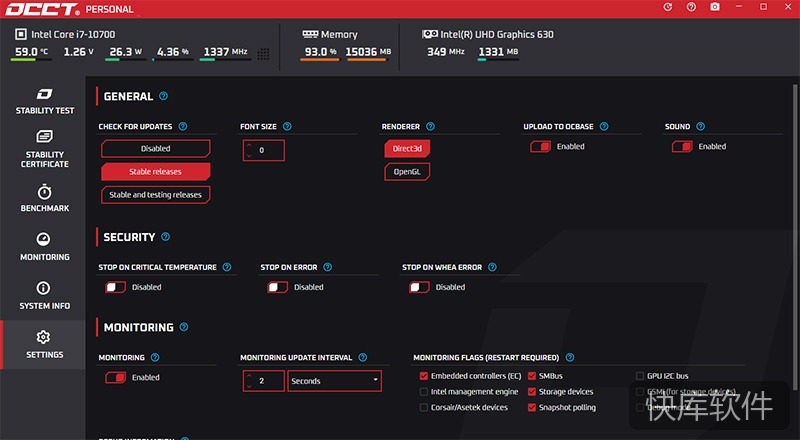800x440 pixels.
Task: Click the CPU power 26.3 W readout
Action: pos(126,52)
